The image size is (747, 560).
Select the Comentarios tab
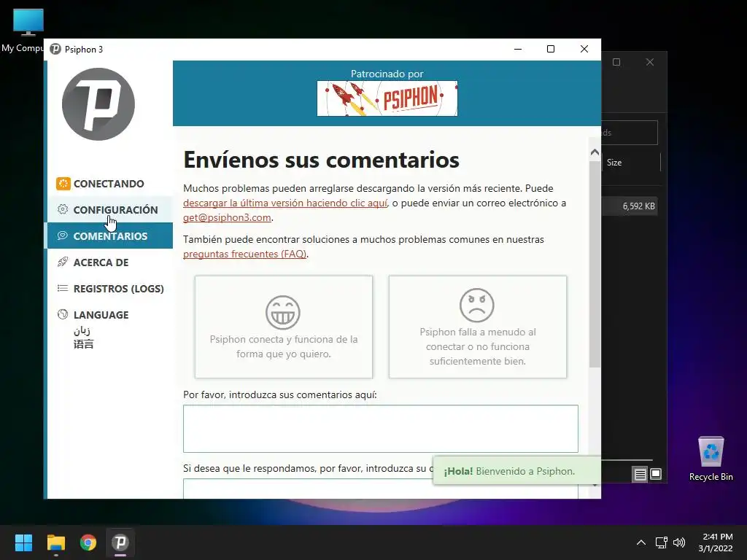[110, 236]
